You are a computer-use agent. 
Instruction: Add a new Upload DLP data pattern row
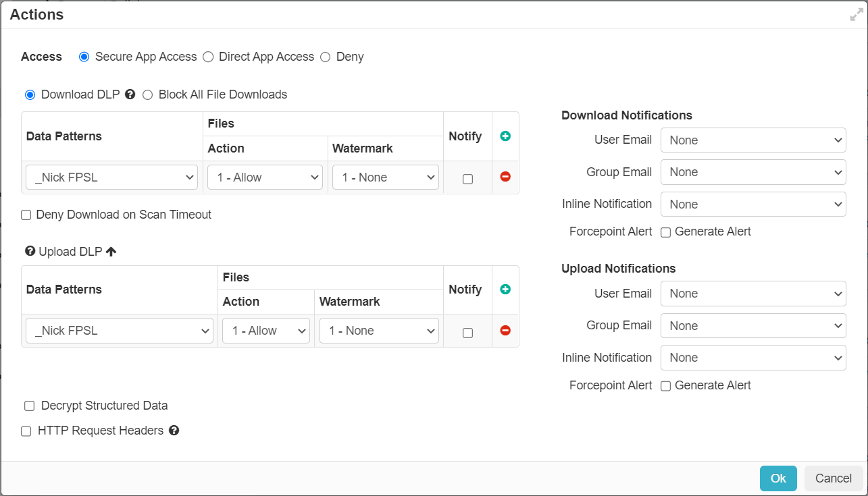(x=505, y=289)
